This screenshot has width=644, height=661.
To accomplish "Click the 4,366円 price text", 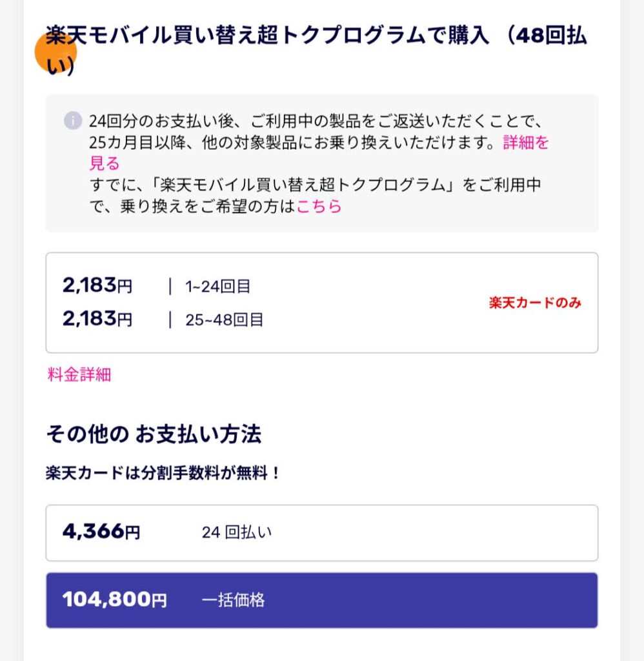I will pos(101,532).
